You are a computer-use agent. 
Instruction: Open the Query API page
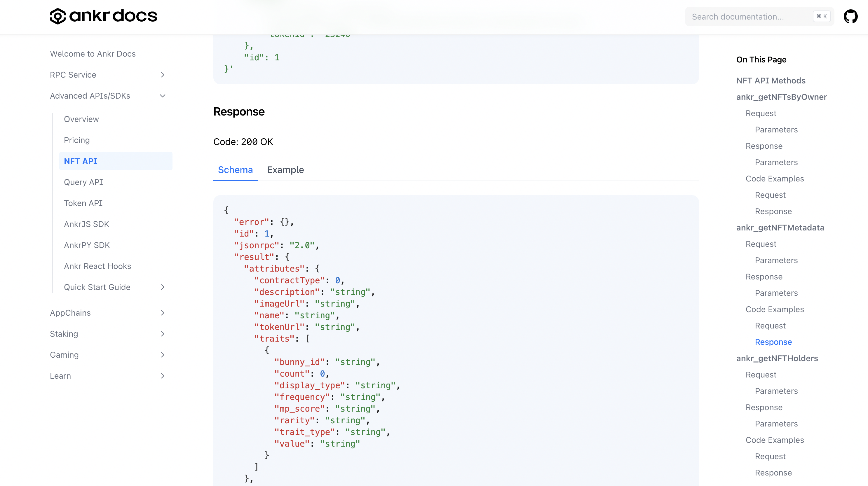coord(83,182)
